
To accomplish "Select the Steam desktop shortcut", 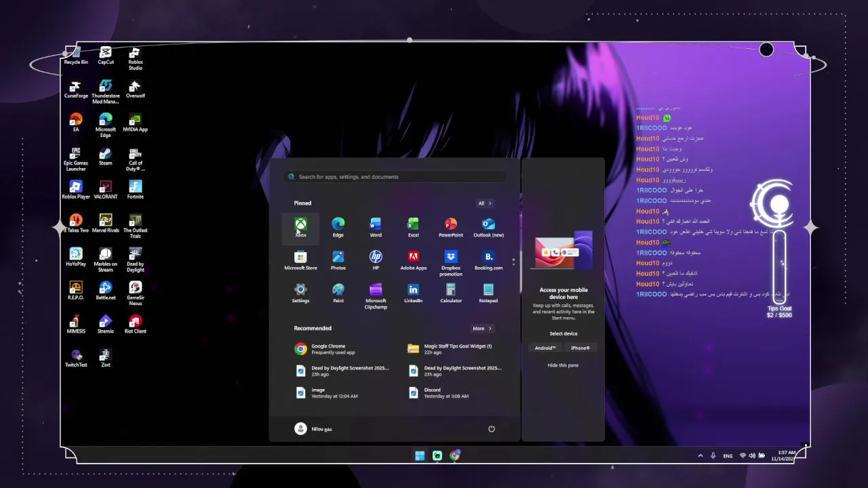I will [106, 157].
